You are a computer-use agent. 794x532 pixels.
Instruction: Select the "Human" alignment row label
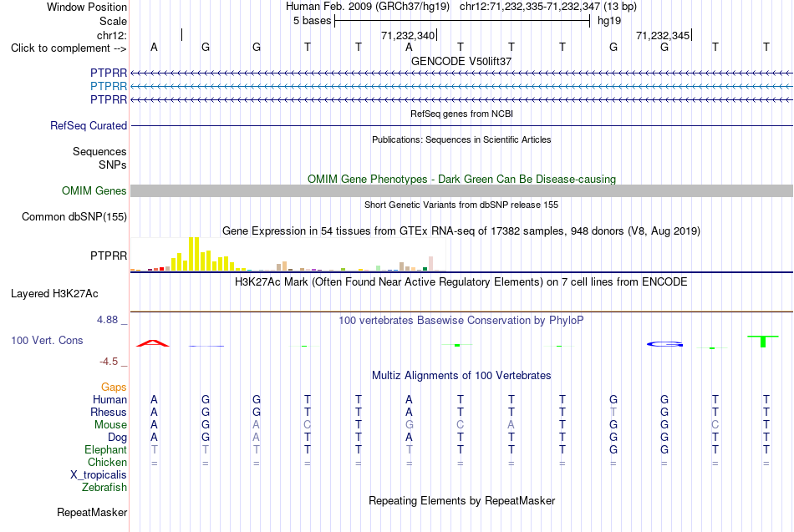109,400
